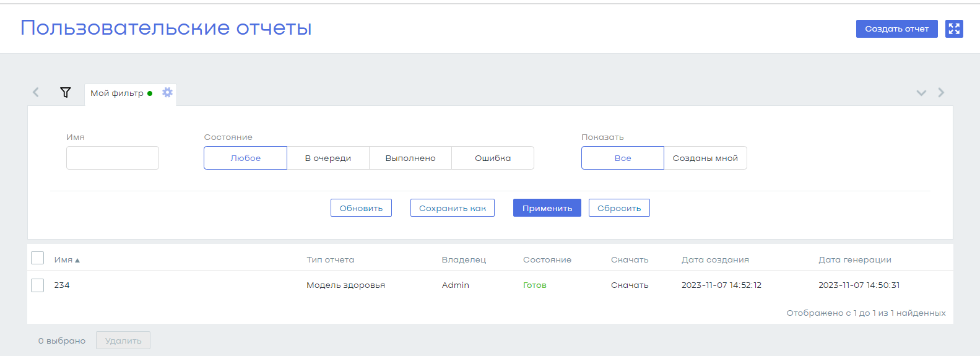Click Скачать link for report 234
This screenshot has width=980, height=356.
630,285
